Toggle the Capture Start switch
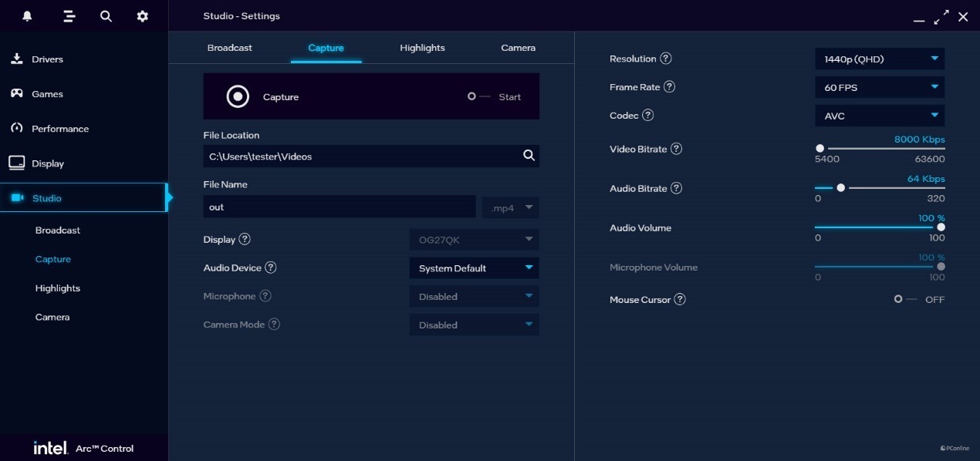The height and width of the screenshot is (461, 980). click(478, 96)
